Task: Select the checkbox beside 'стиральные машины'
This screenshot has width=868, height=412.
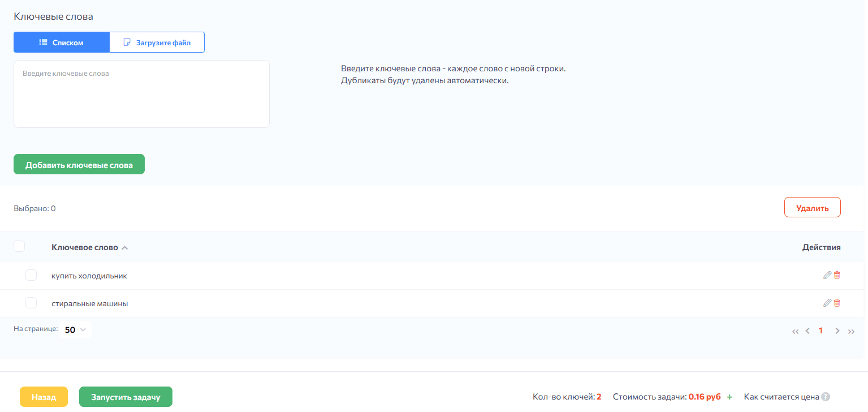Action: (x=31, y=303)
